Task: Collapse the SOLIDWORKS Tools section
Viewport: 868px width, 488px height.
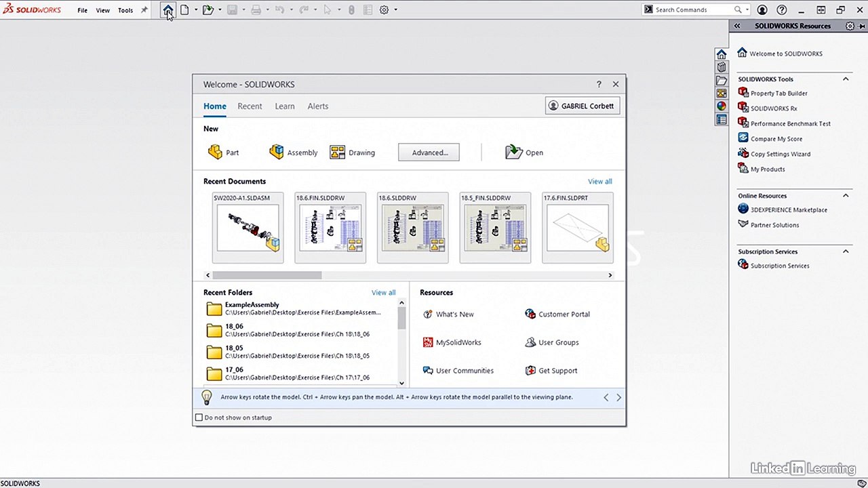Action: click(x=846, y=79)
